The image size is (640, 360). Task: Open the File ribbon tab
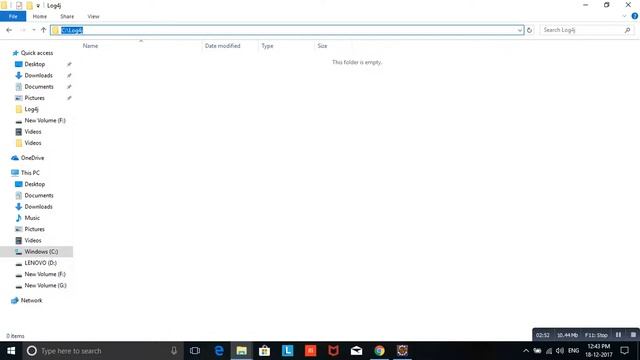point(13,16)
